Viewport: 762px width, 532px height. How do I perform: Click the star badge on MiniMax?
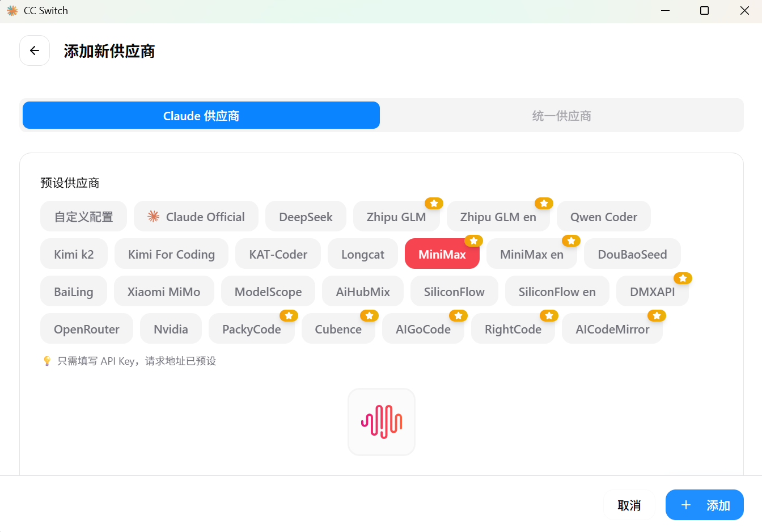(473, 240)
